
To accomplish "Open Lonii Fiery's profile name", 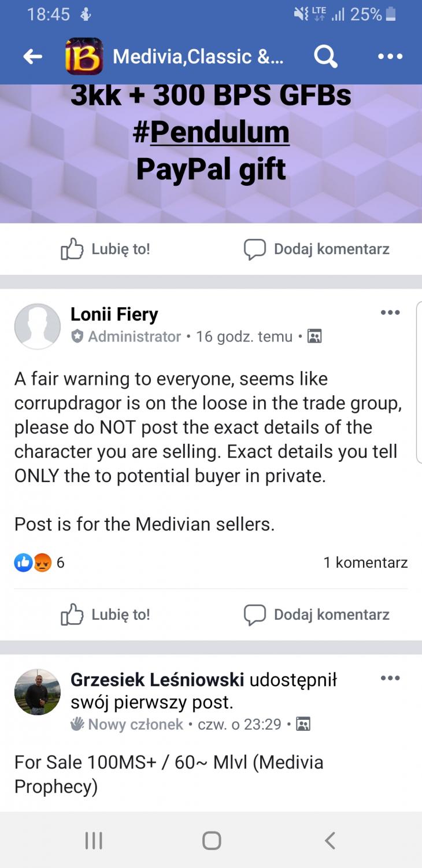I will 114,314.
